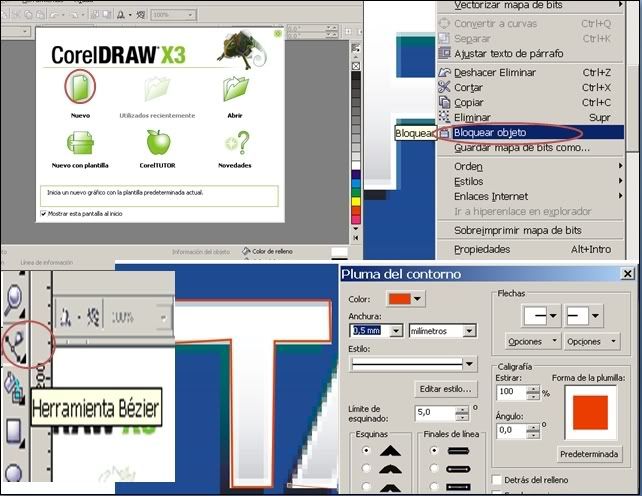Click the Nuevo new document icon

click(x=80, y=87)
